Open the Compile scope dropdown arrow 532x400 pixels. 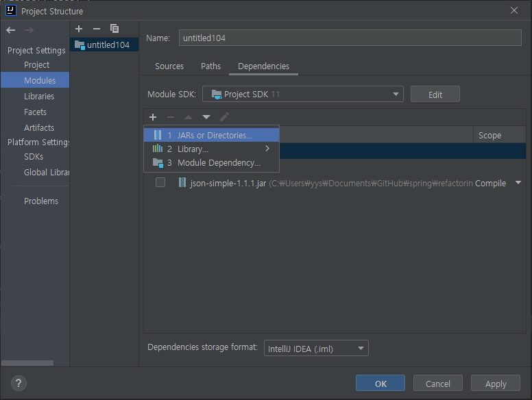click(518, 183)
